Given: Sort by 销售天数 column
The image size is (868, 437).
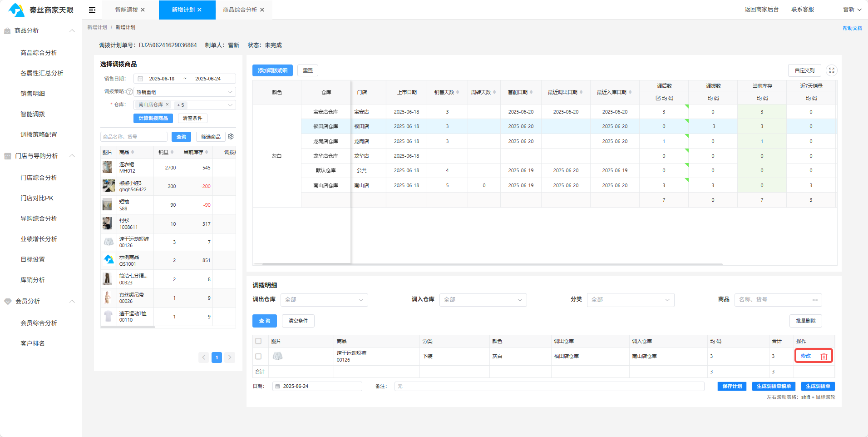Looking at the screenshot, I should coord(458,92).
